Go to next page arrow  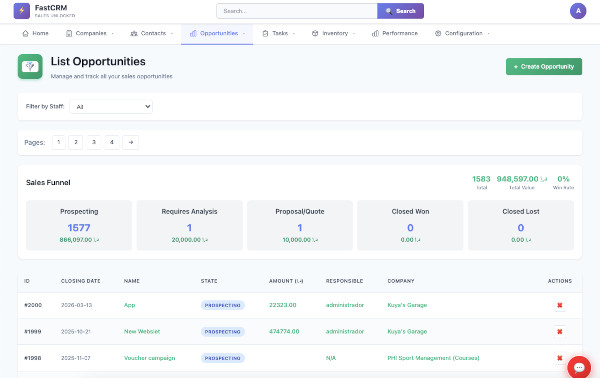[x=130, y=142]
